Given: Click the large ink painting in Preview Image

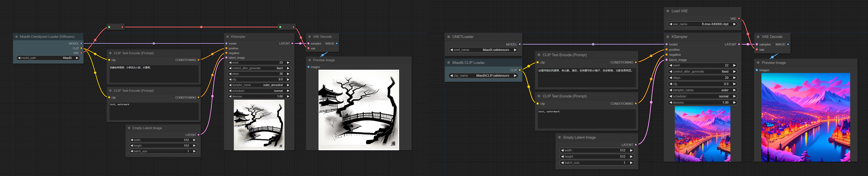Looking at the screenshot, I should (x=358, y=110).
